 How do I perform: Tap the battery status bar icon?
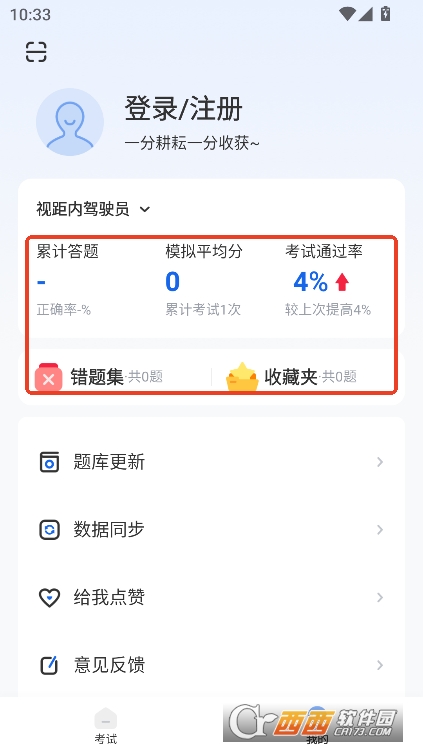pyautogui.click(x=386, y=14)
